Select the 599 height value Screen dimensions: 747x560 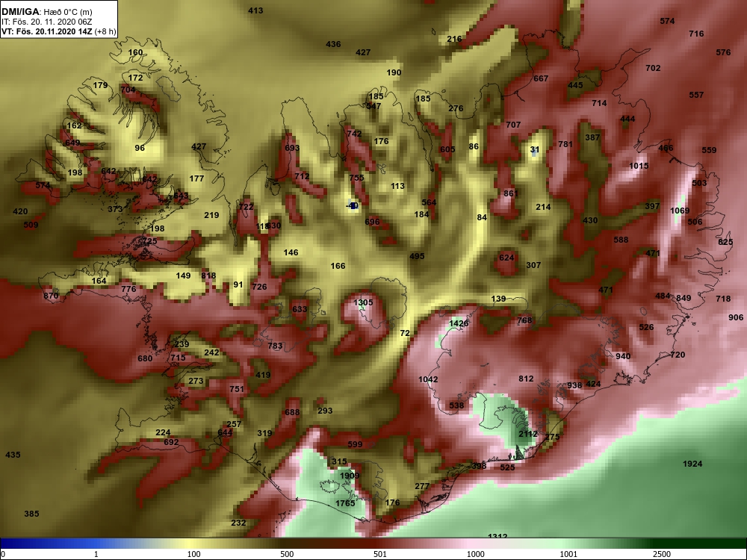pyautogui.click(x=355, y=444)
